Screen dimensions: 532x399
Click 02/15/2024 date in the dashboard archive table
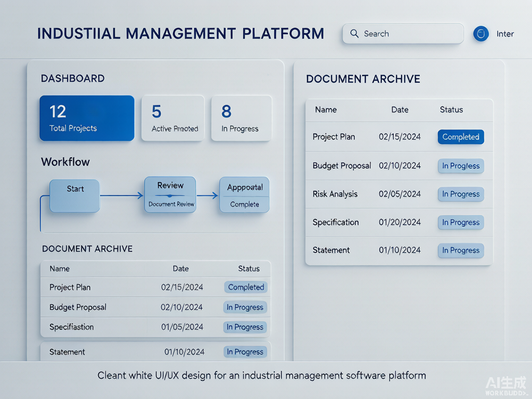182,287
